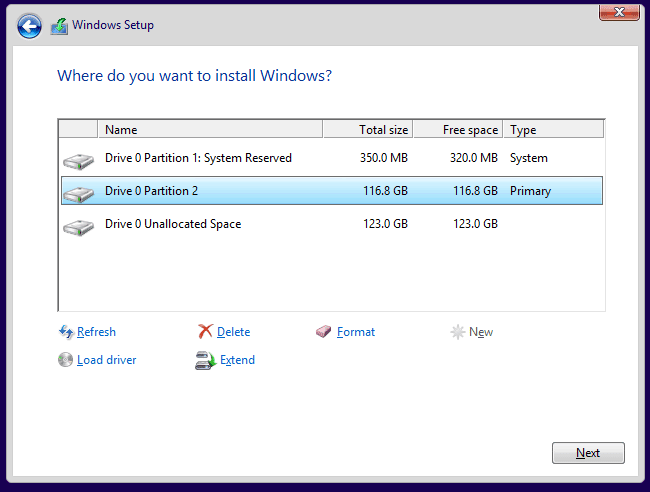The height and width of the screenshot is (492, 650).
Task: Click the Extend partition icon
Action: 205,360
